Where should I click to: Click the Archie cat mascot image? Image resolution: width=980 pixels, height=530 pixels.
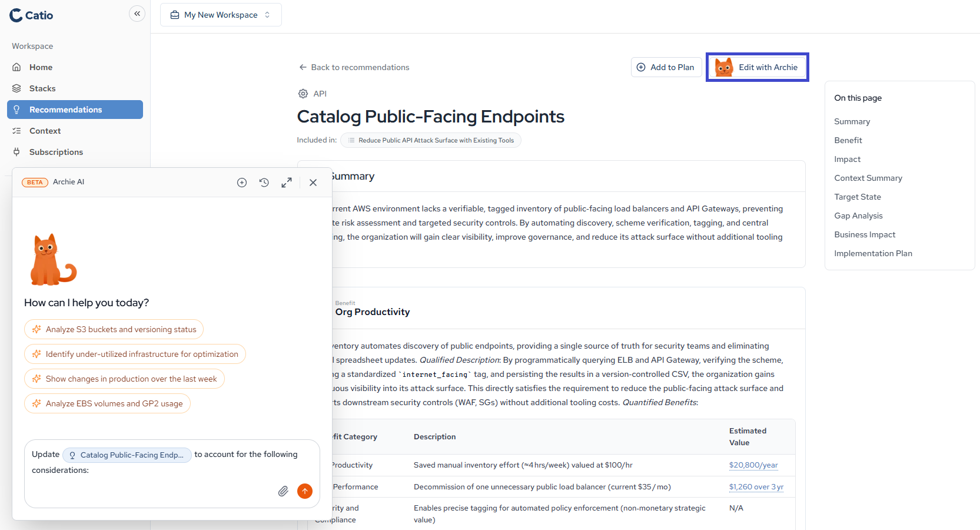53,260
